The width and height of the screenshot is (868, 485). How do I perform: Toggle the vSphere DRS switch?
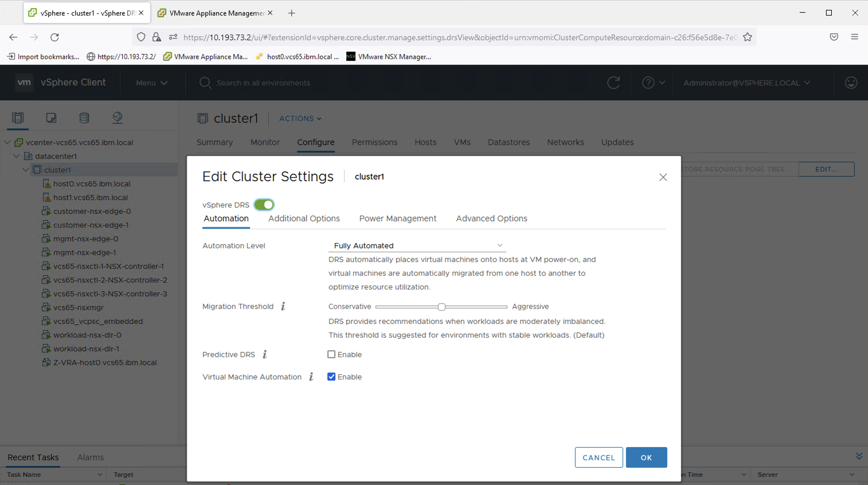pos(264,205)
